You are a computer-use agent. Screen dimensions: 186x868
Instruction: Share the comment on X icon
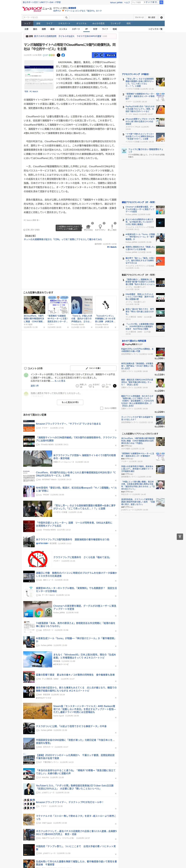(x=114, y=386)
